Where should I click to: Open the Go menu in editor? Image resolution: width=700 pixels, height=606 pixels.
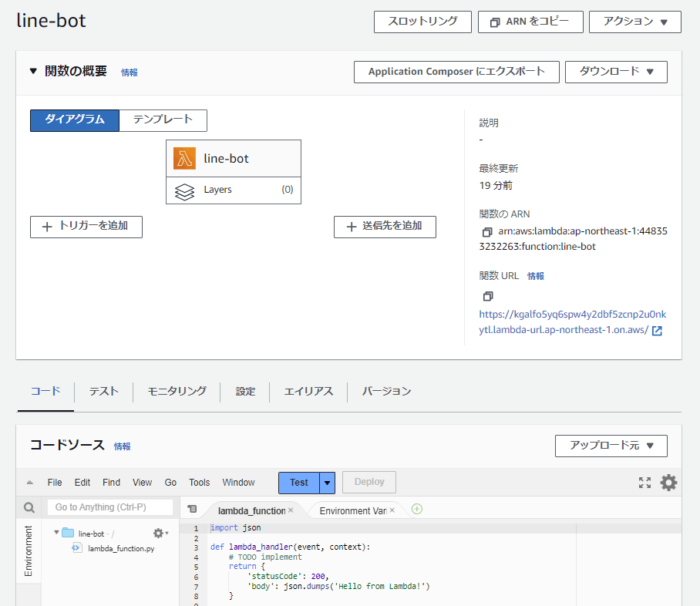pyautogui.click(x=170, y=483)
